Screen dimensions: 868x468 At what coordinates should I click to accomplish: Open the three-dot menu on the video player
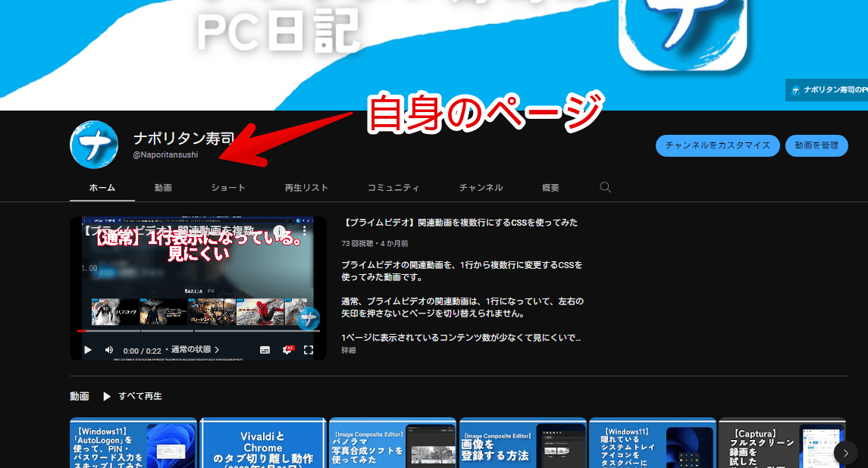coord(304,231)
